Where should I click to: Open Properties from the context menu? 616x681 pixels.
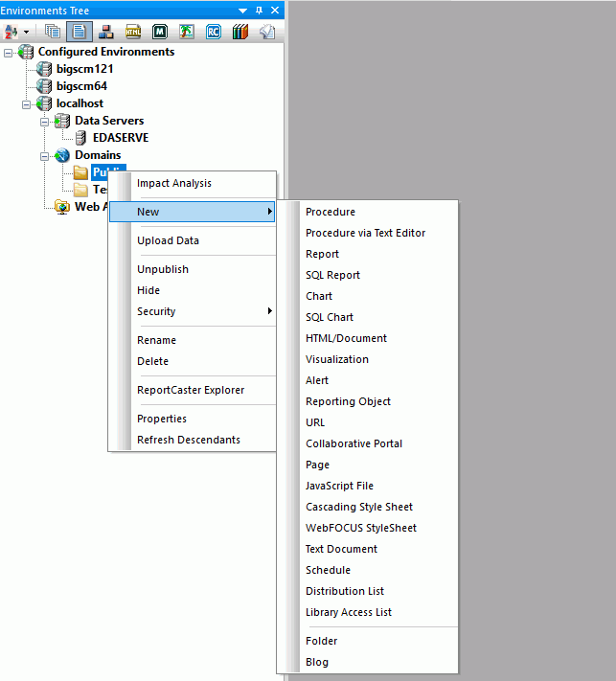pos(162,419)
